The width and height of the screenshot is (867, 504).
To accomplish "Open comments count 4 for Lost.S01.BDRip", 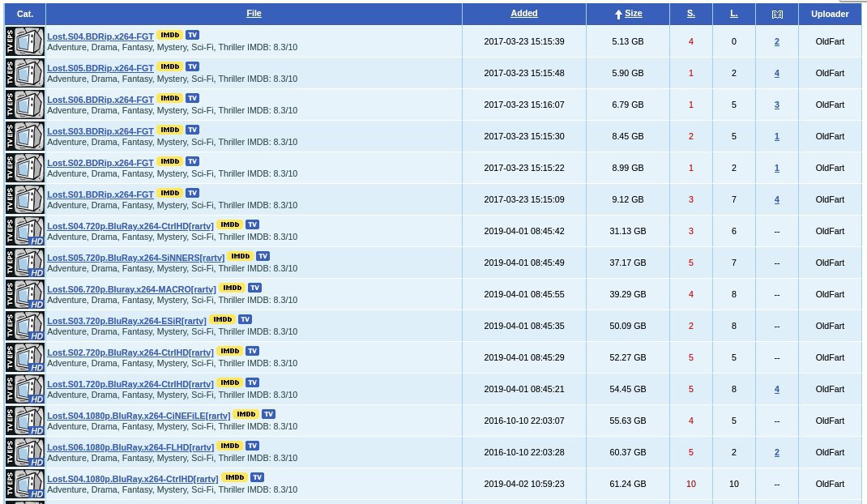I will [x=777, y=199].
